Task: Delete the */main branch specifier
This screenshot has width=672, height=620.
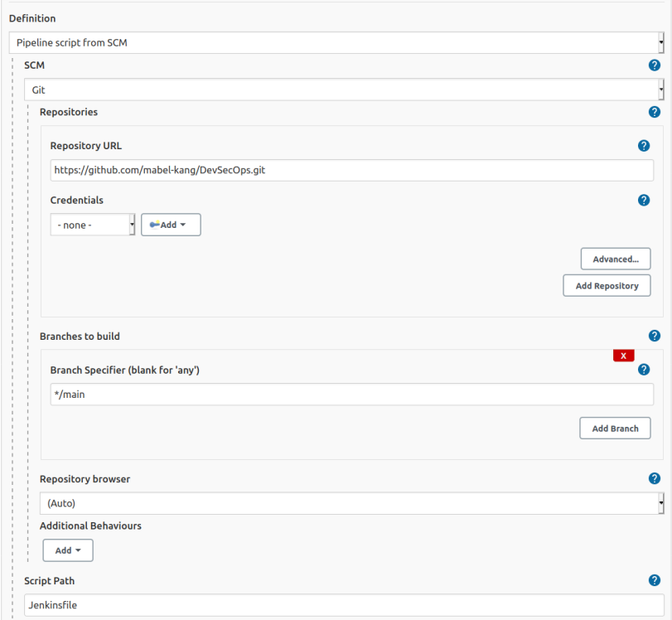Action: [x=623, y=355]
